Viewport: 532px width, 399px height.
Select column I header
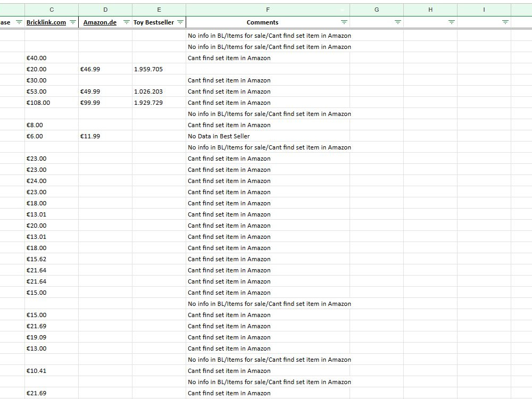484,10
